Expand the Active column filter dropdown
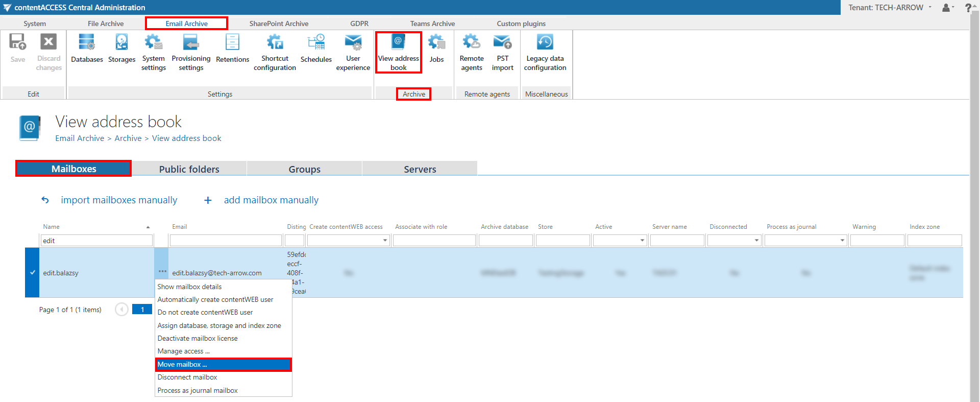 tap(642, 241)
